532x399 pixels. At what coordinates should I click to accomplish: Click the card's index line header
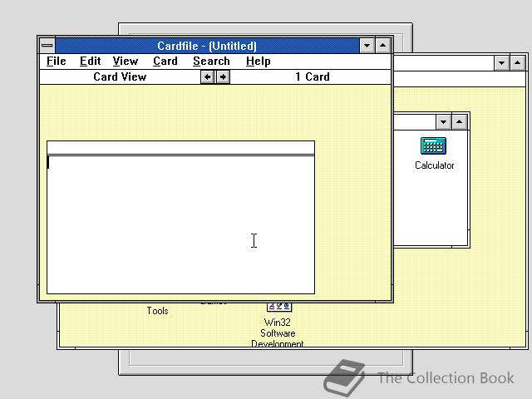180,148
